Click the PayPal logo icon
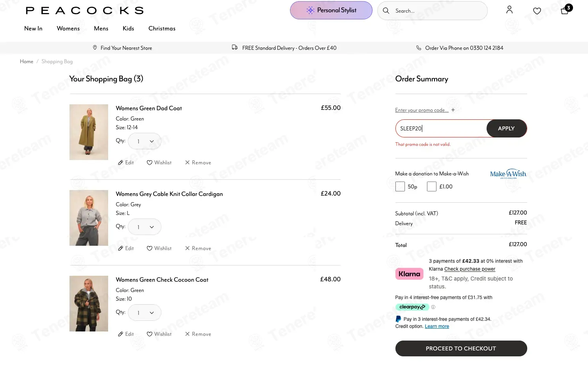Viewport: 588px width, 369px height. 398,319
